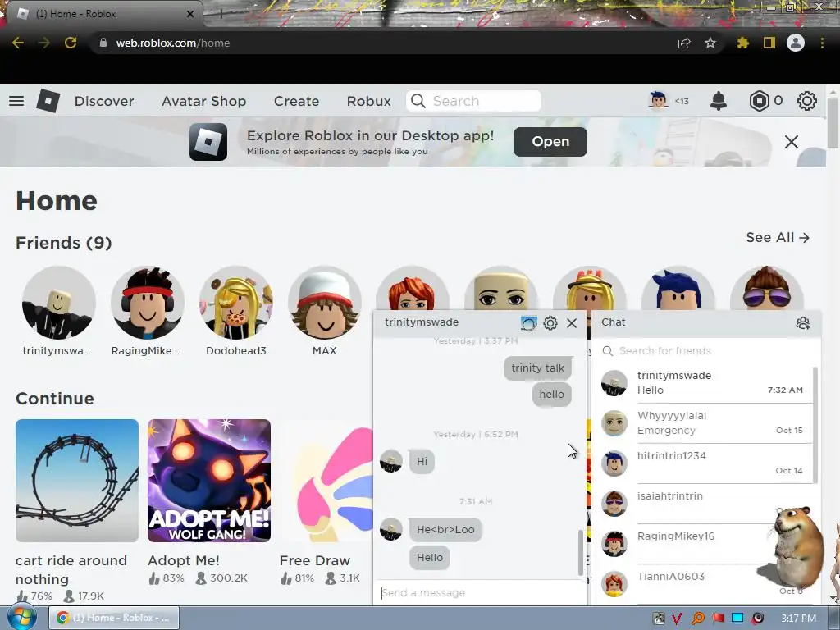
Task: Open the user avatar profile icon
Action: click(659, 100)
